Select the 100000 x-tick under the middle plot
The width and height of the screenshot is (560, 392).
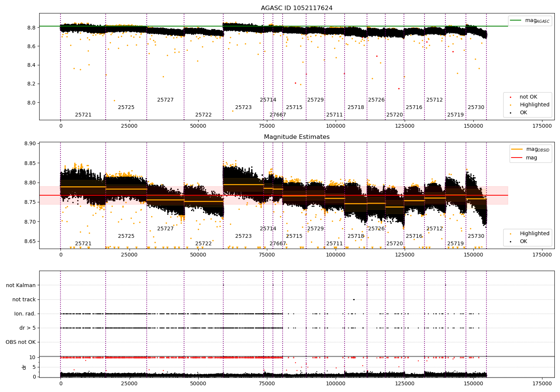coord(336,255)
